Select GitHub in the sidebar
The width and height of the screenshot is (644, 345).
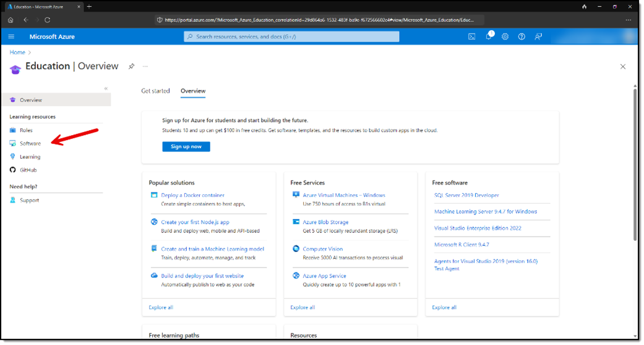28,170
